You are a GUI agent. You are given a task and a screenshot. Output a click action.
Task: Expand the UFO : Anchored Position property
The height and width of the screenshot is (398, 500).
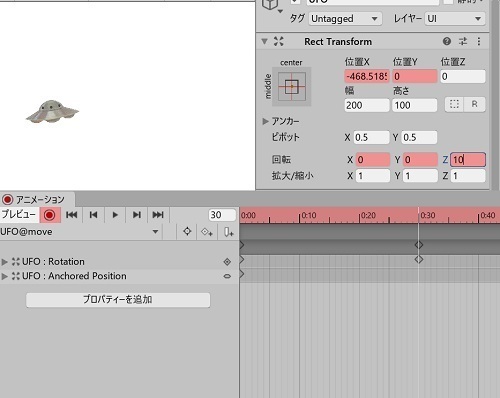pyautogui.click(x=4, y=276)
